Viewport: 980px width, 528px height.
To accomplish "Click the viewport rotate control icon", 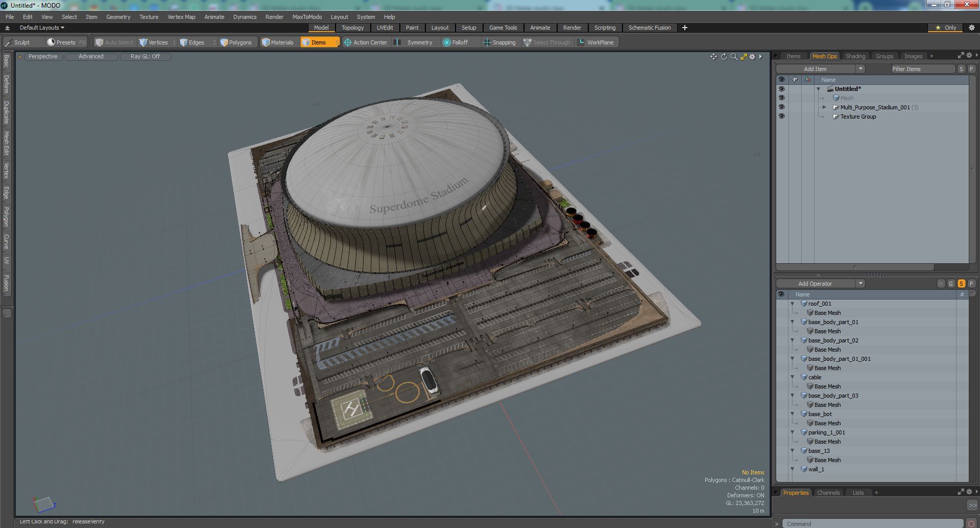I will coord(724,57).
